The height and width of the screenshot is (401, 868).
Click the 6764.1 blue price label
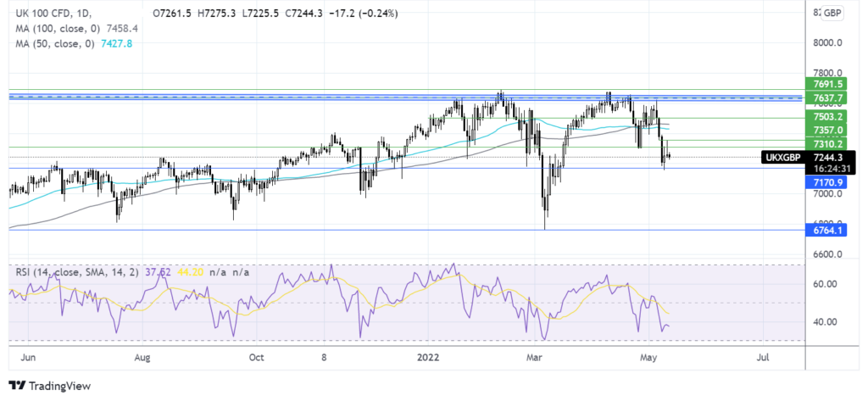click(824, 230)
